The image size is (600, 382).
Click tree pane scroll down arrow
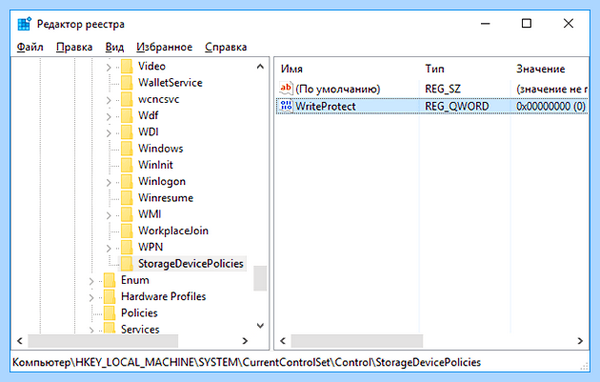(x=260, y=326)
